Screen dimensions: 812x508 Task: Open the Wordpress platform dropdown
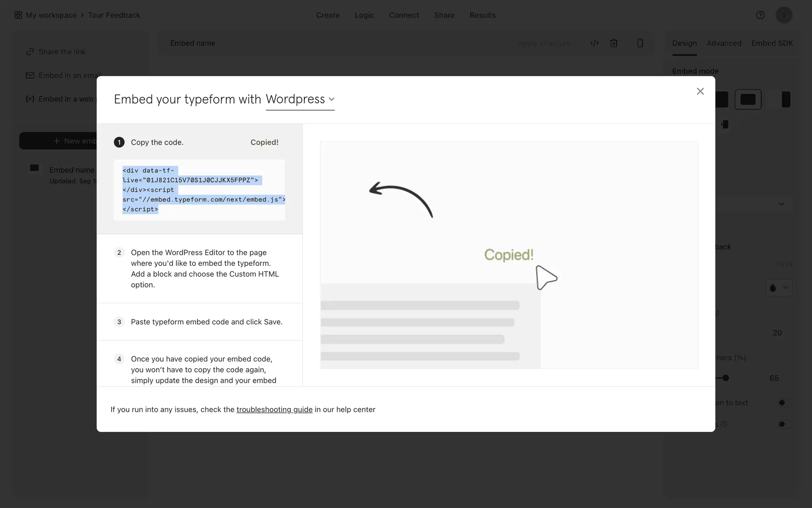click(300, 99)
